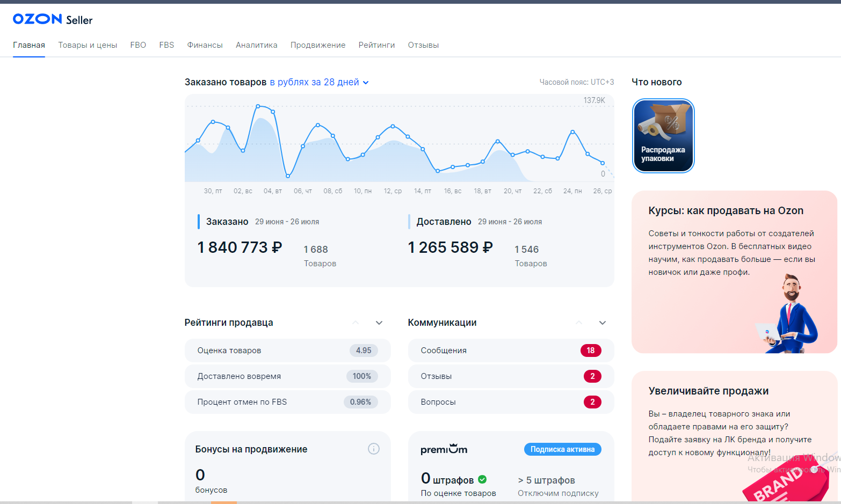Click the green checkmark next to штрафов

click(482, 479)
